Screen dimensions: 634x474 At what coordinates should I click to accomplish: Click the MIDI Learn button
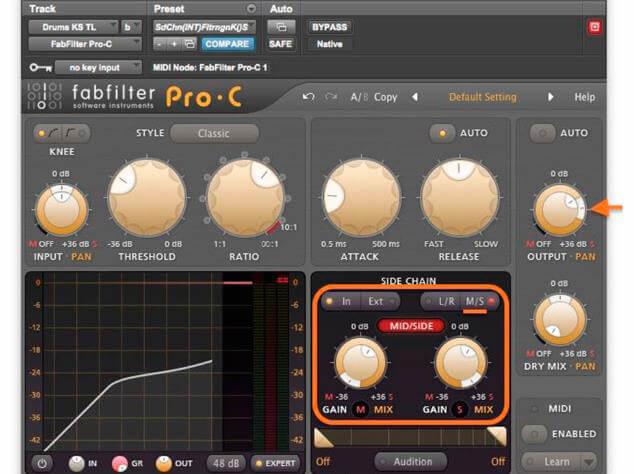click(x=551, y=462)
